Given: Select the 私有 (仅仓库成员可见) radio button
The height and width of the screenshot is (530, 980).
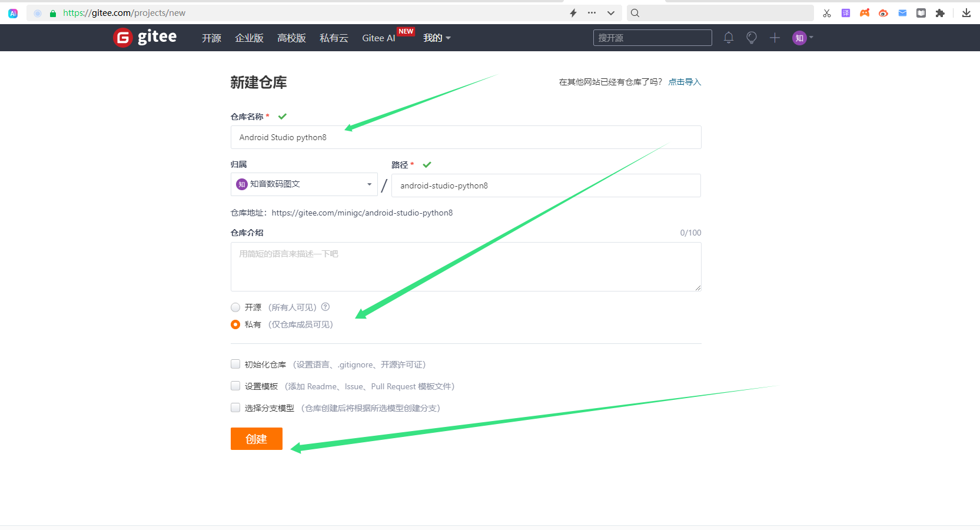Looking at the screenshot, I should click(x=235, y=324).
